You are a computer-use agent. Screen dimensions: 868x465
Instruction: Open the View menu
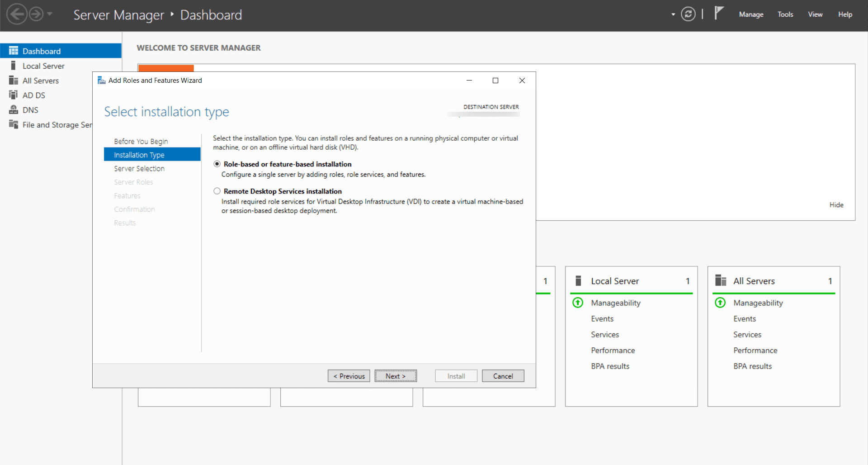point(815,14)
